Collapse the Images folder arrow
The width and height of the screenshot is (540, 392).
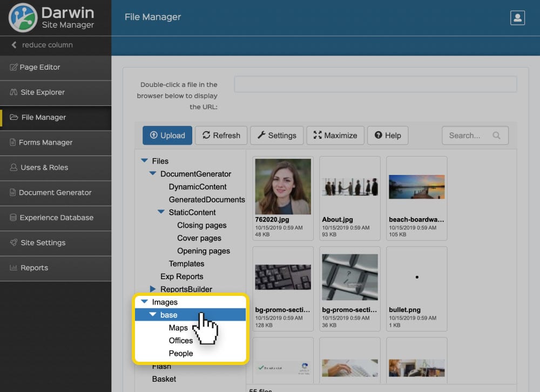(x=144, y=301)
